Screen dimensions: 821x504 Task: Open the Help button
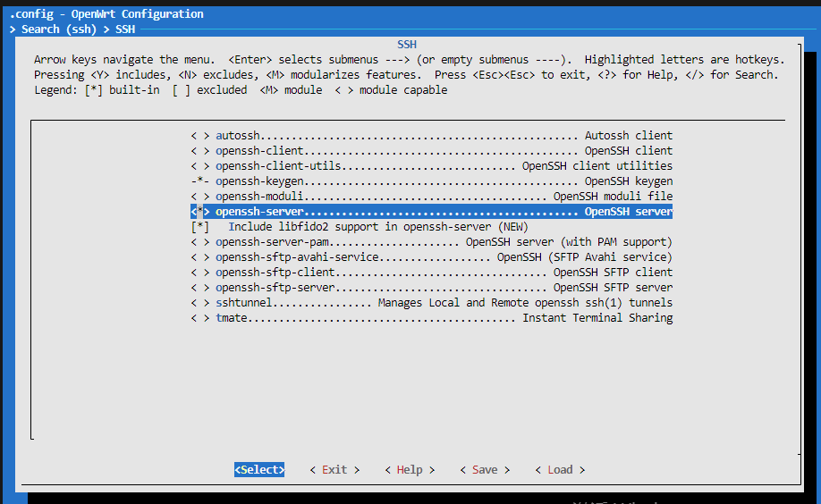pyautogui.click(x=410, y=469)
